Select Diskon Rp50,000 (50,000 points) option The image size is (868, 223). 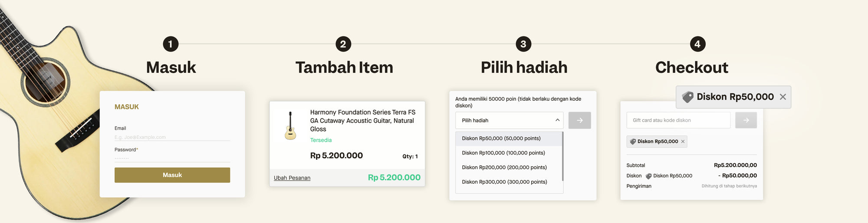coord(501,138)
